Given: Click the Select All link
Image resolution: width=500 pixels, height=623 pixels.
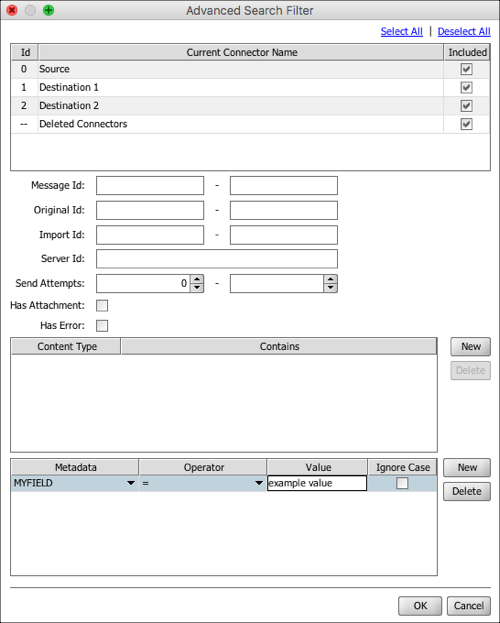Looking at the screenshot, I should click(x=401, y=31).
